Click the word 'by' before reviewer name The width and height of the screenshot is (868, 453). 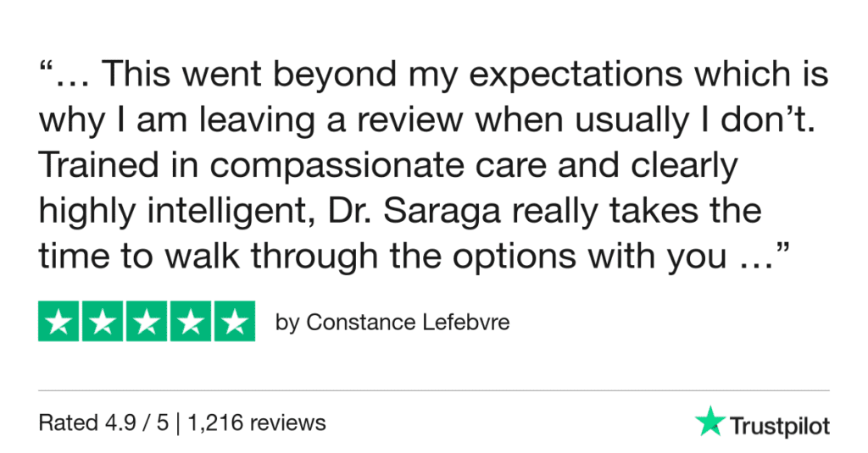point(287,323)
